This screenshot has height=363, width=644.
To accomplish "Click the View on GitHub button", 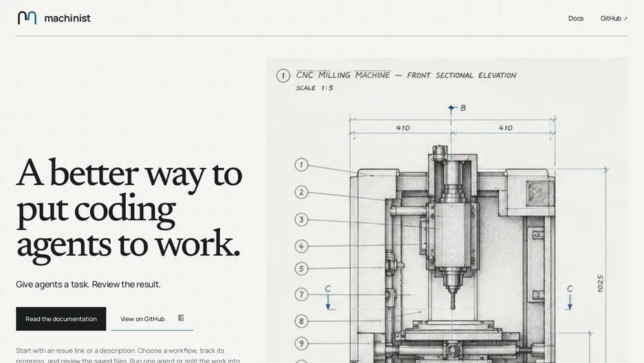I will click(152, 319).
